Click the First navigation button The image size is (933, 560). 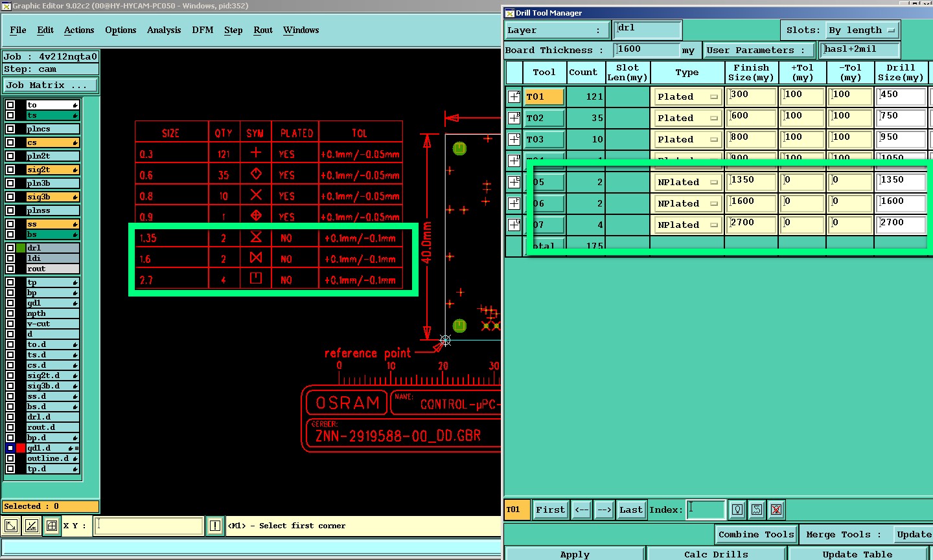point(551,510)
